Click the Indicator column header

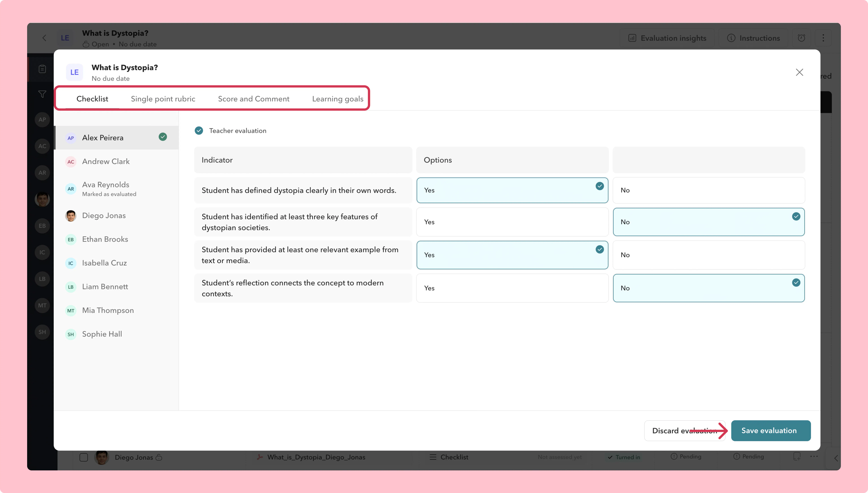303,160
